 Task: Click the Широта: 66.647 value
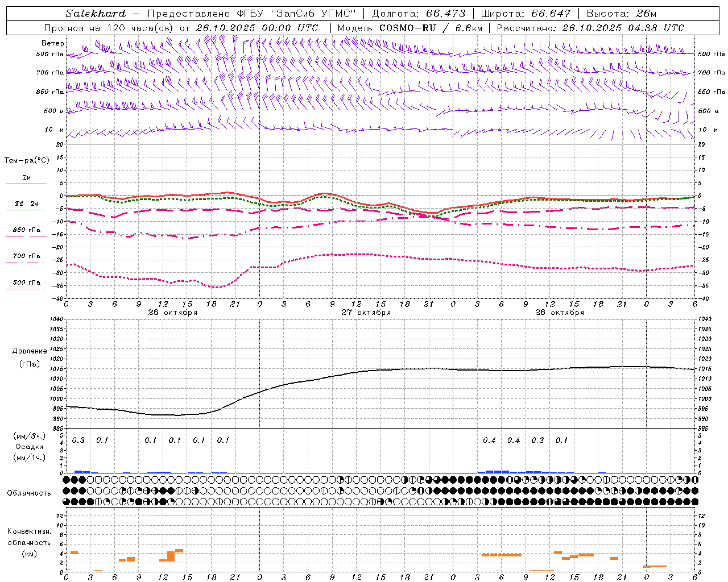click(x=526, y=14)
